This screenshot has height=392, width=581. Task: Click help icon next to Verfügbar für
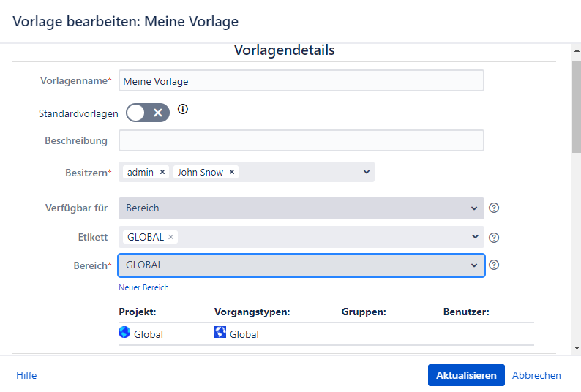(x=494, y=208)
